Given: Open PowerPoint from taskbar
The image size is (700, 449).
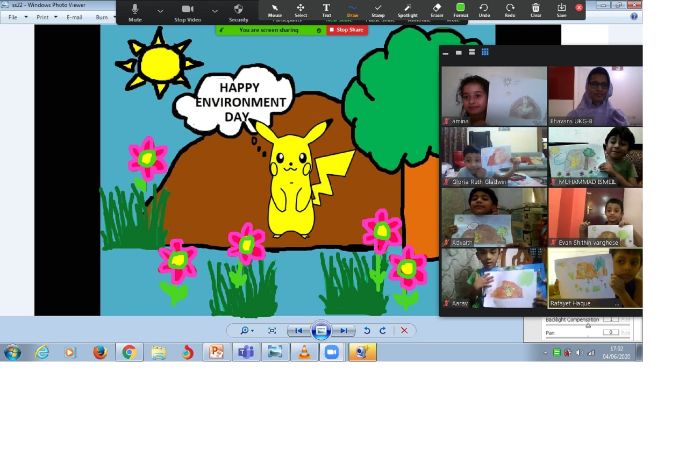Looking at the screenshot, I should (x=217, y=353).
